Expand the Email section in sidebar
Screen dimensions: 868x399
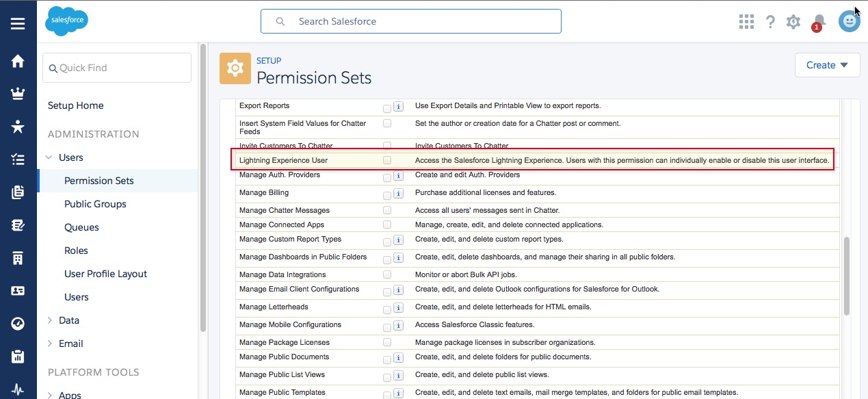pos(49,344)
